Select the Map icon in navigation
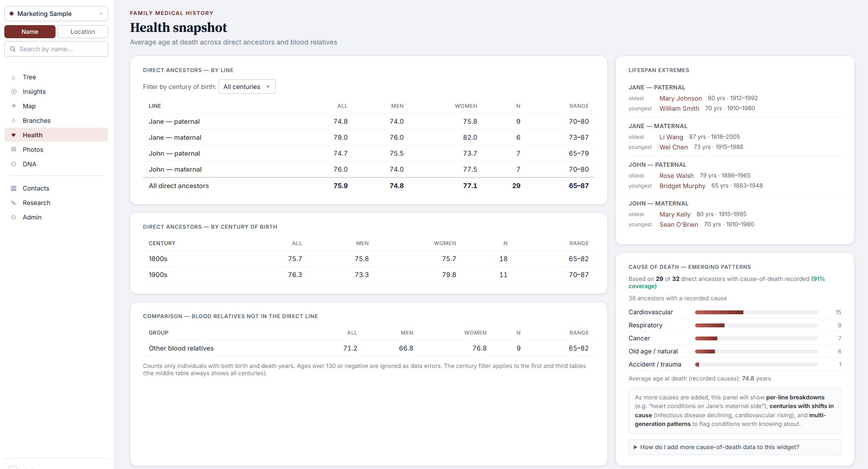Image resolution: width=868 pixels, height=469 pixels. click(x=14, y=106)
